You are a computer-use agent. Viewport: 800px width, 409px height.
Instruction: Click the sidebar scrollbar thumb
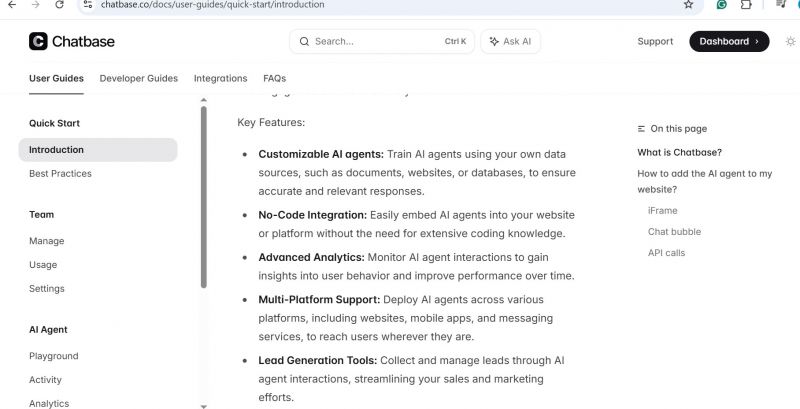tap(204, 197)
